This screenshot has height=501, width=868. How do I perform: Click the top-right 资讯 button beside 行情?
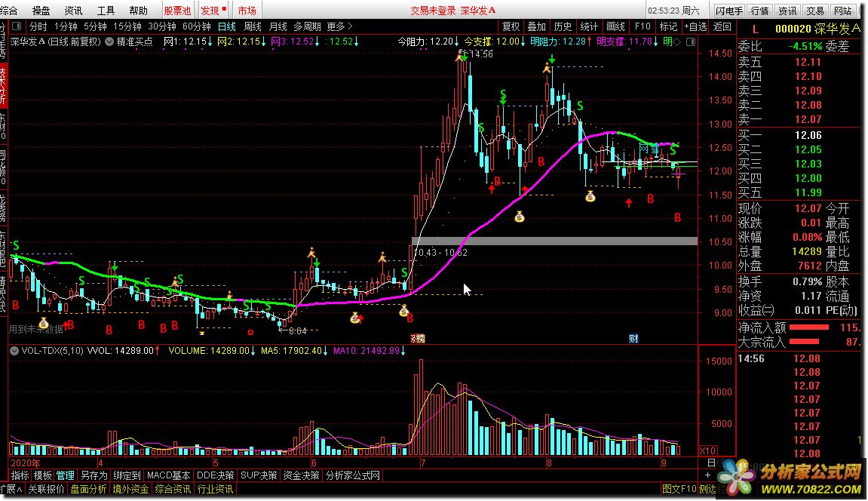pyautogui.click(x=787, y=11)
